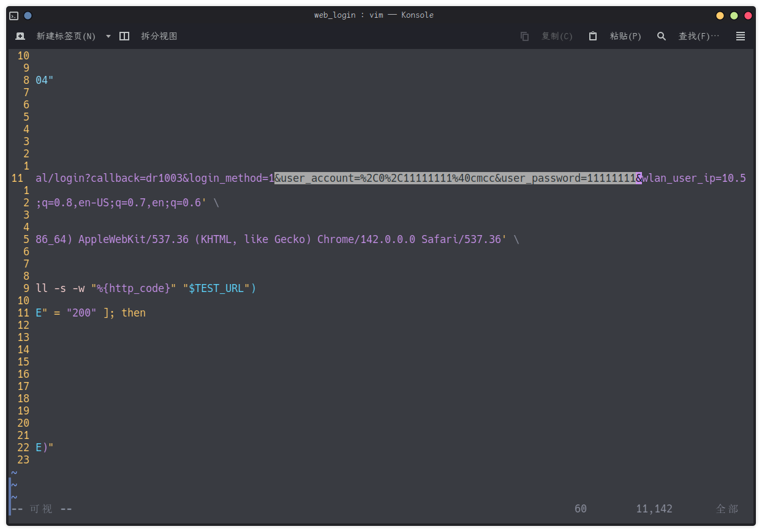Screen dimensions: 762x532
Task: Toggle the blue pin dot in title bar
Action: coord(28,15)
